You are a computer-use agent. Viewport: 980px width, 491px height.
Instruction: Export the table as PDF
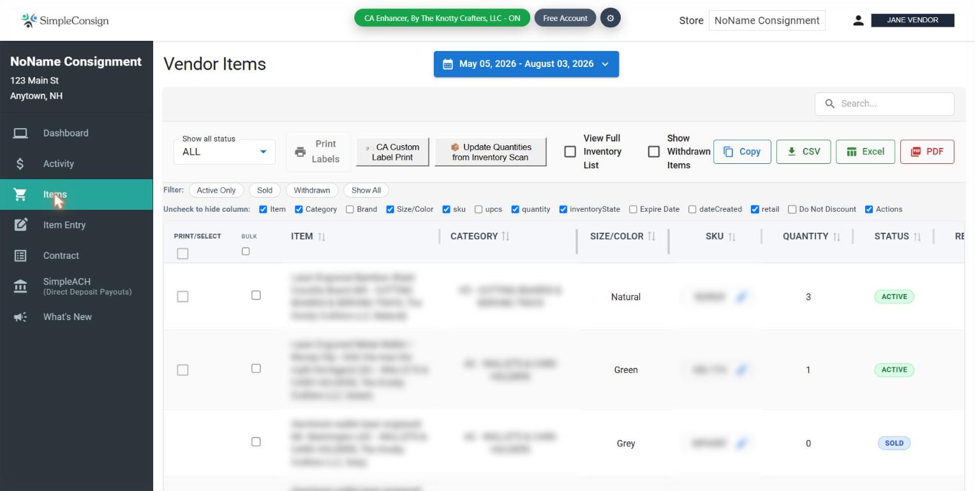click(927, 152)
